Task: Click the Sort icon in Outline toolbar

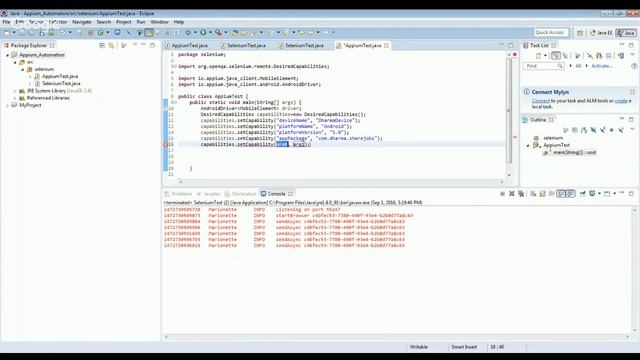Action: tap(584, 130)
